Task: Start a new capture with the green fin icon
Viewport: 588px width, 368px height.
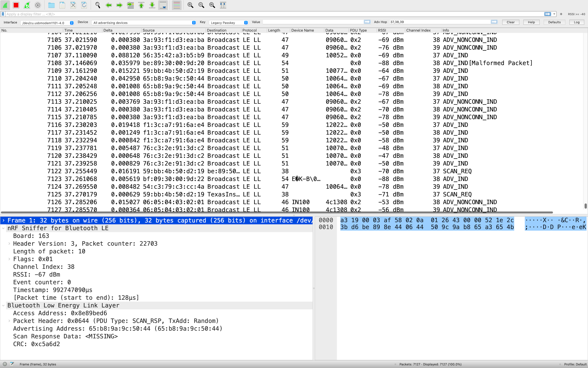Action: coord(5,5)
